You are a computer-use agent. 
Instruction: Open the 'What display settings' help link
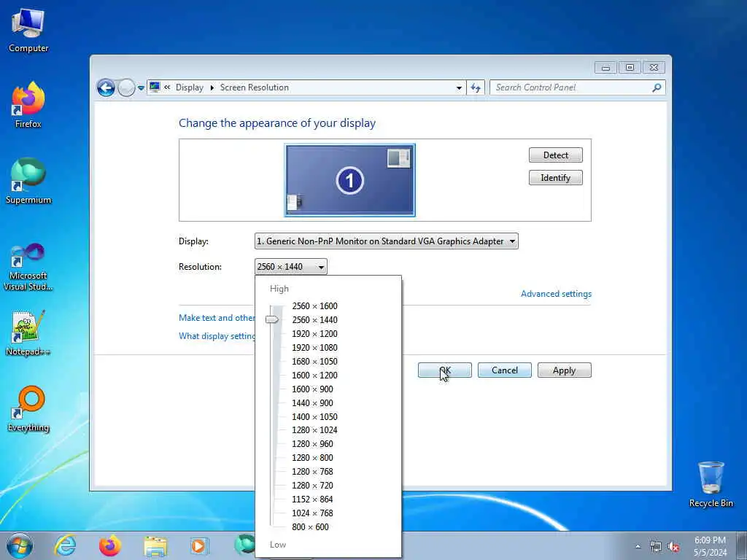pyautogui.click(x=217, y=335)
